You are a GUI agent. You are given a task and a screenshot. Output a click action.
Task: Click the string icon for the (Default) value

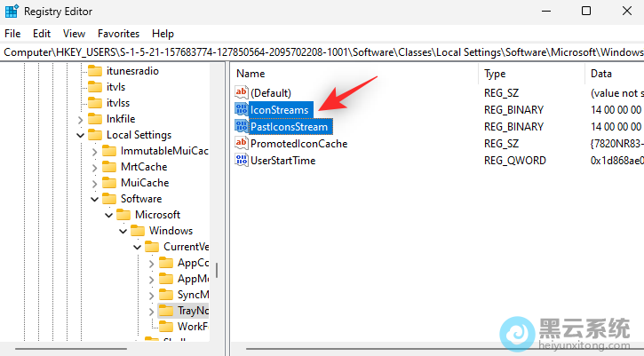point(241,93)
